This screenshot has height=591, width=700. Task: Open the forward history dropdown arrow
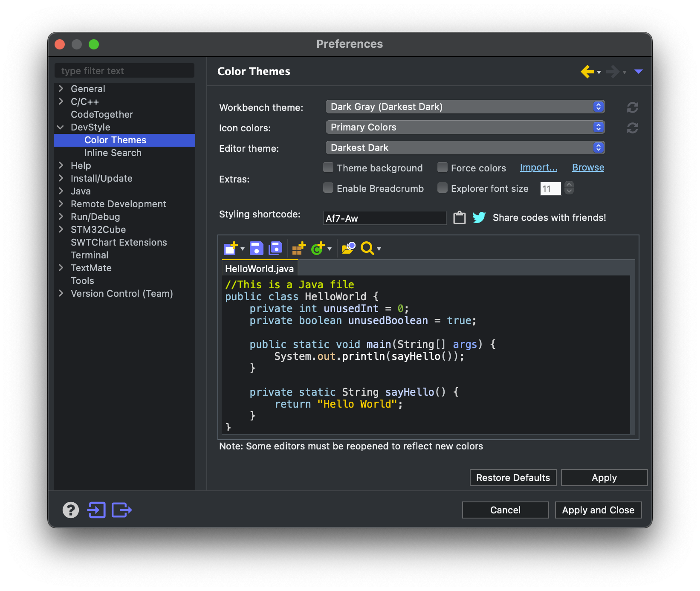tap(625, 72)
